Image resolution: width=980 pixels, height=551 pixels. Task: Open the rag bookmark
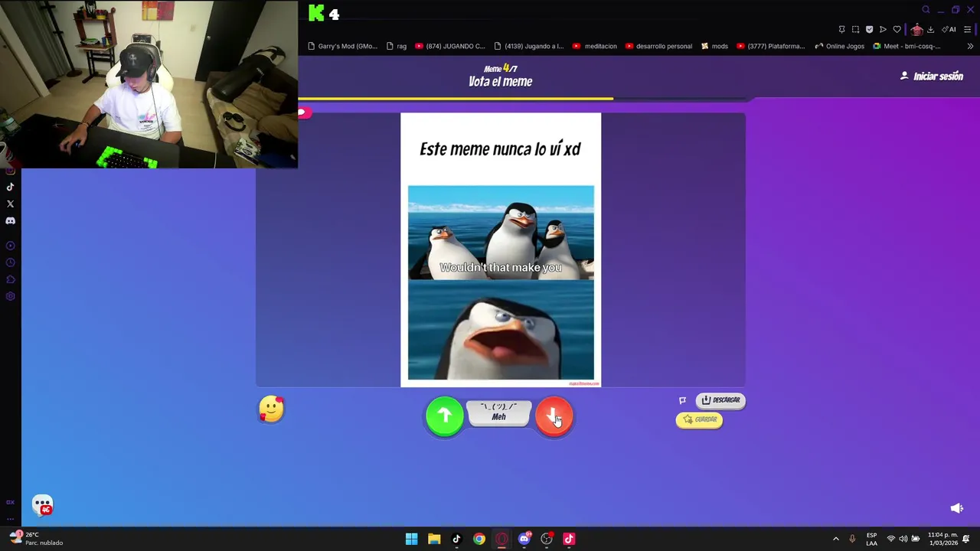(x=397, y=46)
